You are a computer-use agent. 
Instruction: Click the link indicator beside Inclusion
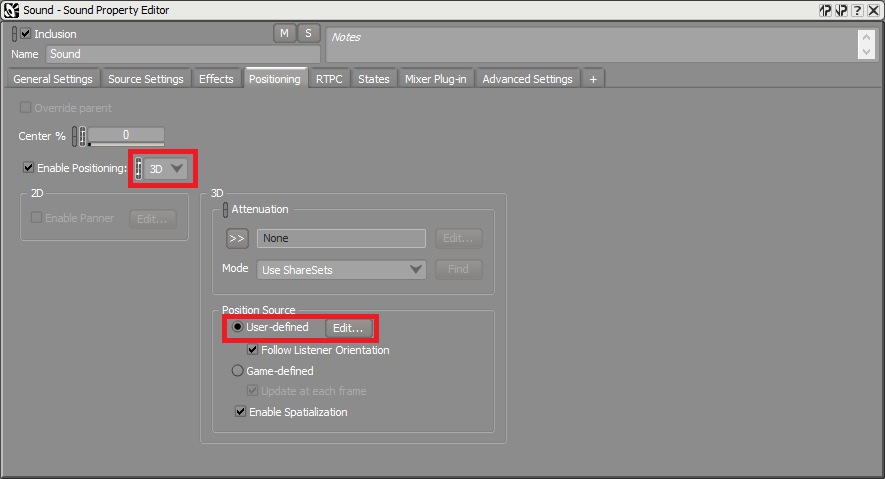pos(14,33)
